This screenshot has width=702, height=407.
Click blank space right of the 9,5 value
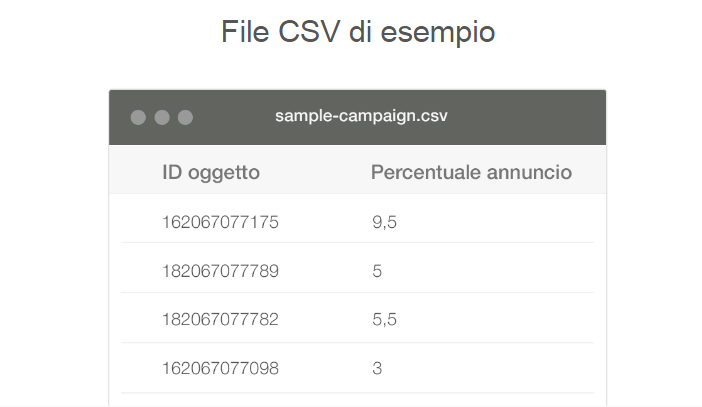tap(500, 222)
